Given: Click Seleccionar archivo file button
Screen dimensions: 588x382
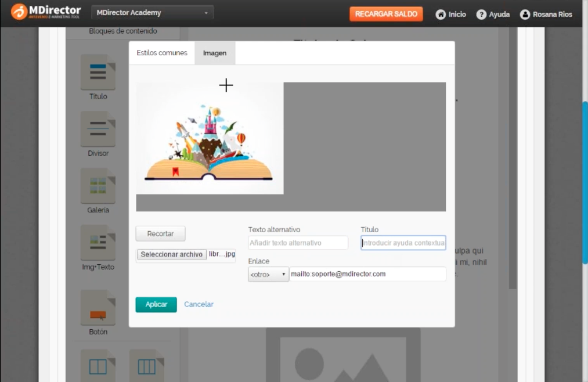Looking at the screenshot, I should pos(172,254).
